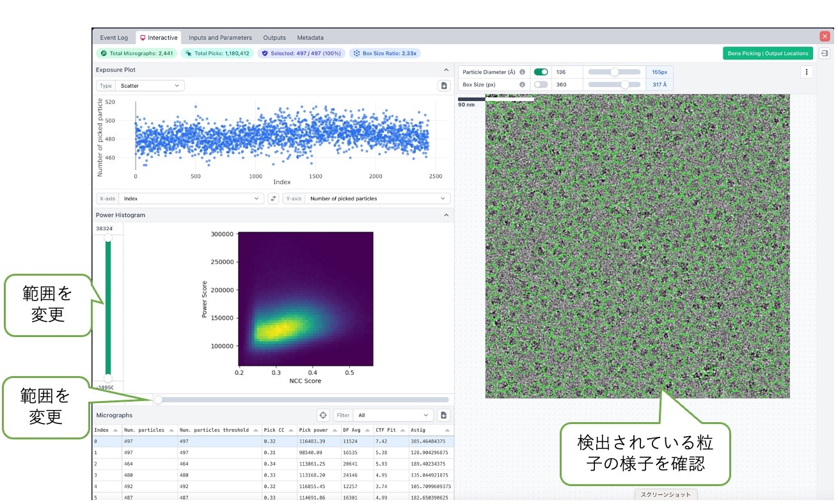838x504 pixels.
Task: Open the Metadata tab
Action: 310,38
